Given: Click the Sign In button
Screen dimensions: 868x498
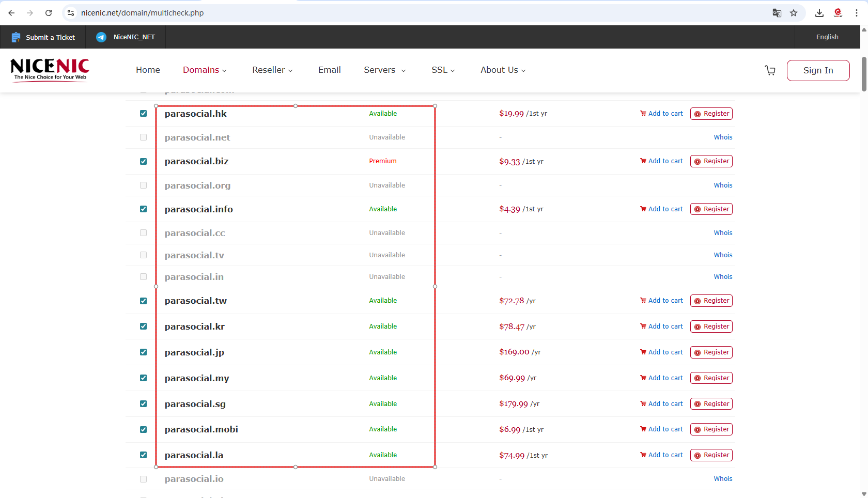Looking at the screenshot, I should coord(818,70).
